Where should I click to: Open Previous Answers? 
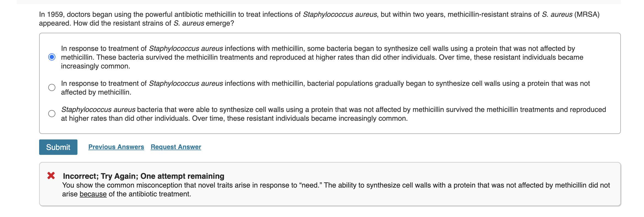(116, 147)
